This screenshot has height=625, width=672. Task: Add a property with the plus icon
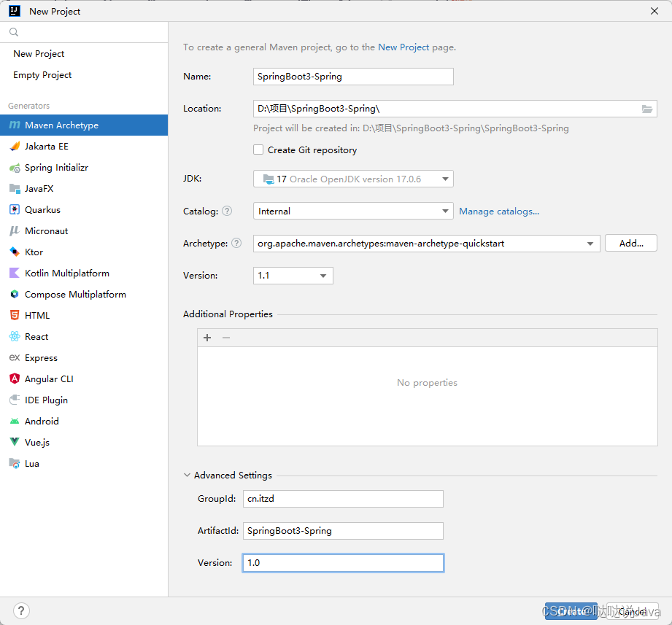[207, 338]
